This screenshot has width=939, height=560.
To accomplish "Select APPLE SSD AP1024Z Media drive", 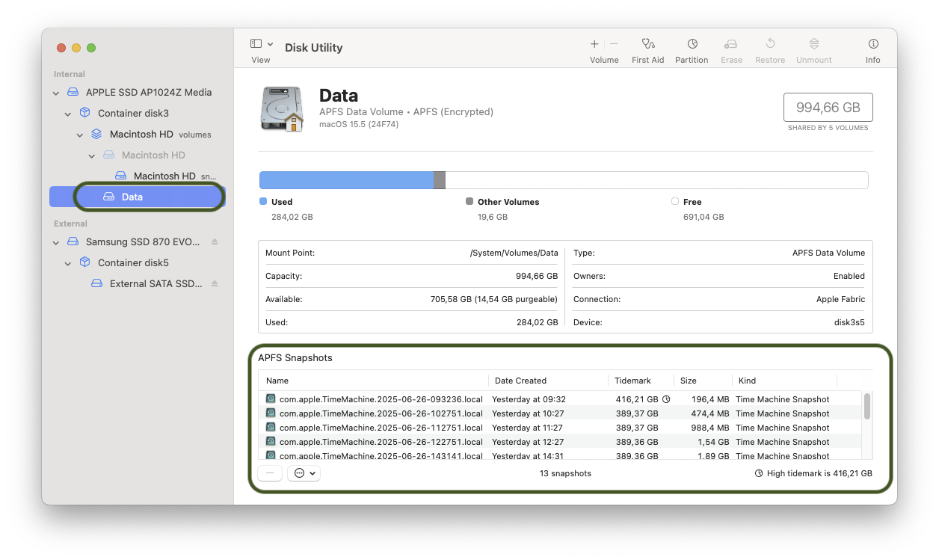I will tap(149, 92).
